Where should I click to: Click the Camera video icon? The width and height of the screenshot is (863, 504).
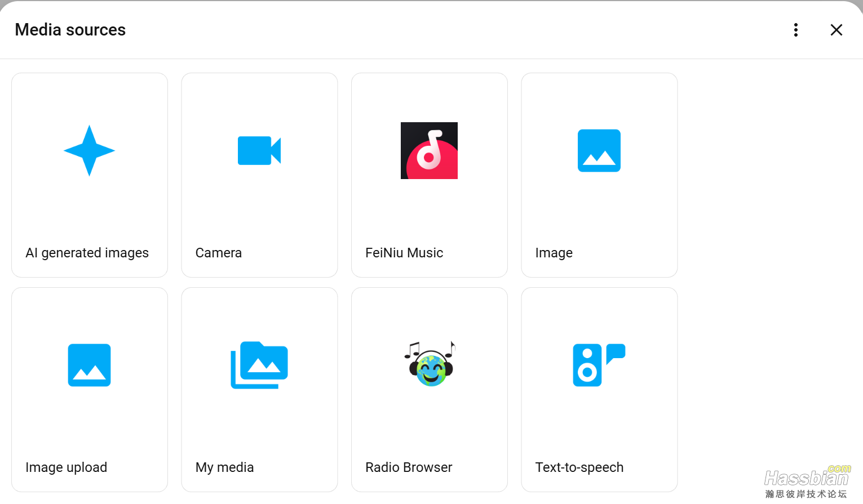(259, 150)
